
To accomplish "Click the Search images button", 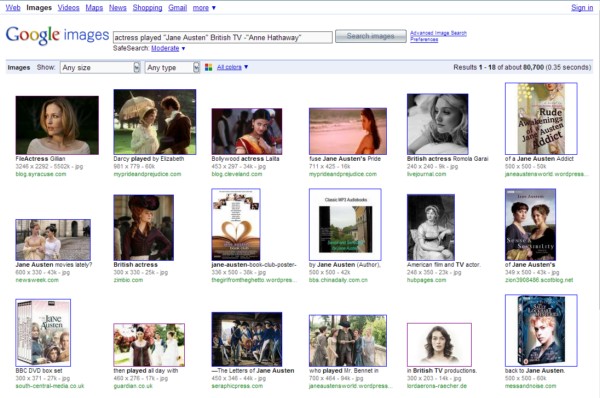I will (x=371, y=36).
